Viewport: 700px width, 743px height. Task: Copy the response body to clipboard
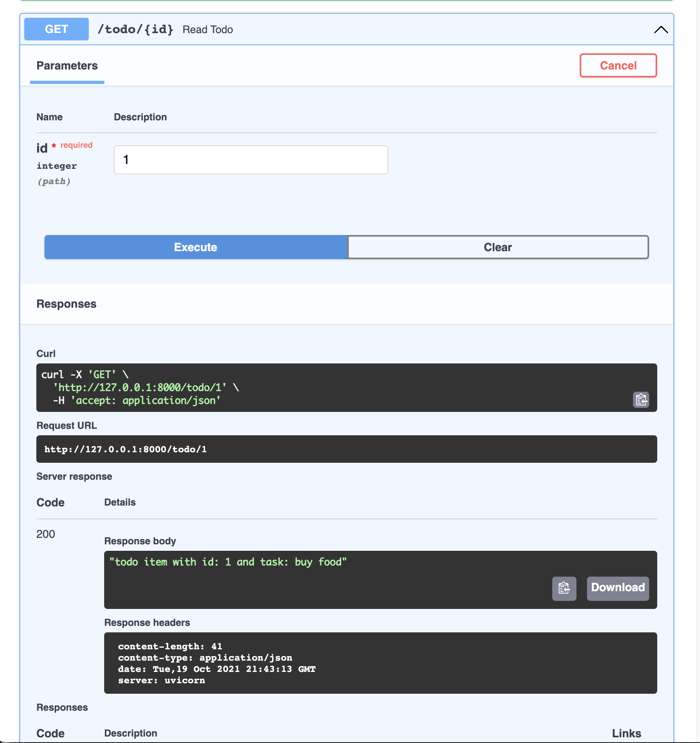point(564,588)
